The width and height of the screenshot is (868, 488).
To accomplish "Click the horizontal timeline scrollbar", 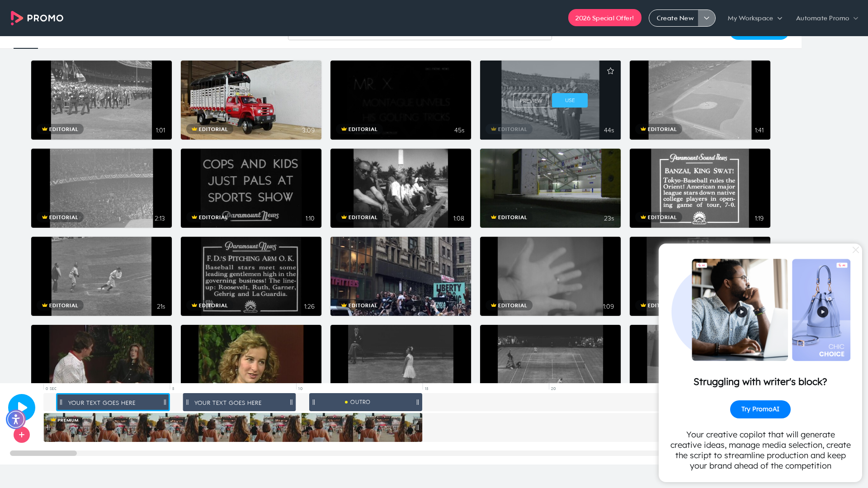I will point(43,453).
